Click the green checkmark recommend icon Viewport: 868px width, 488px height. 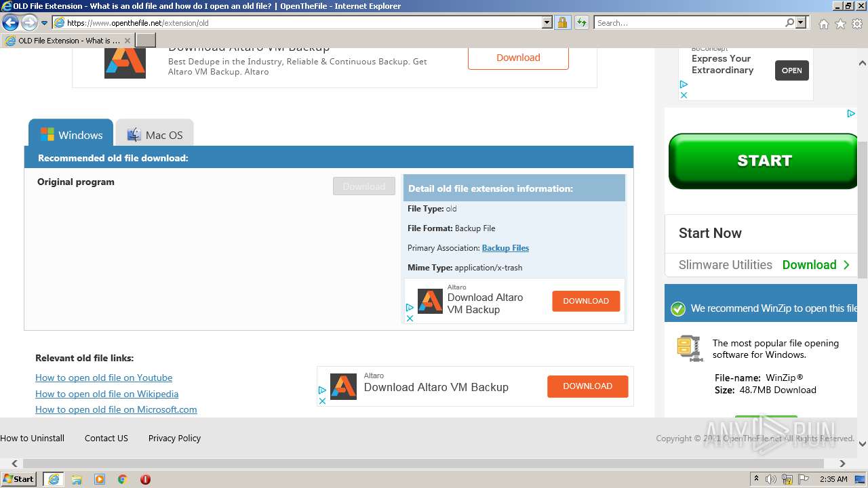point(677,309)
